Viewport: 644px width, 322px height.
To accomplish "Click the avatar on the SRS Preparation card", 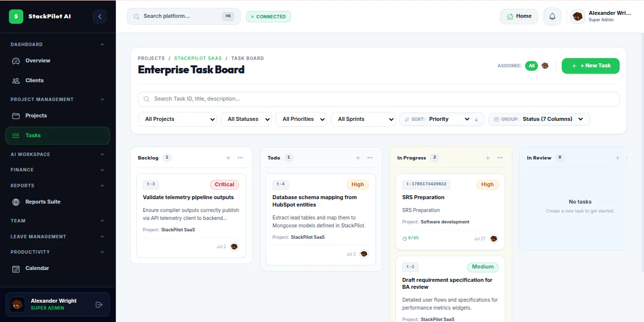I will point(494,239).
